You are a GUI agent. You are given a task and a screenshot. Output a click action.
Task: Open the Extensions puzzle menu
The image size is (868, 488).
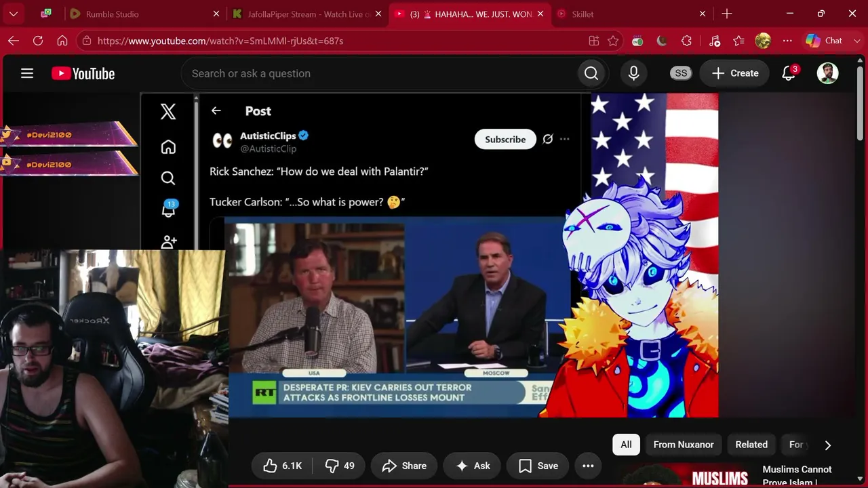686,41
